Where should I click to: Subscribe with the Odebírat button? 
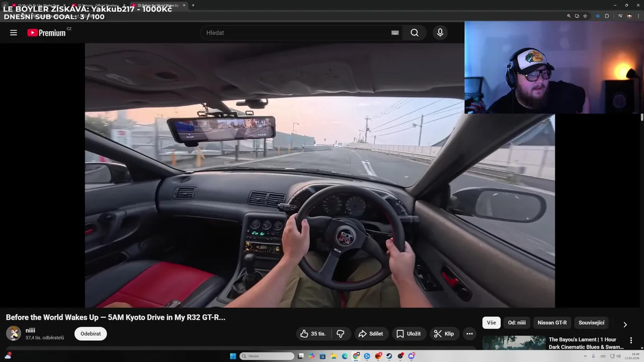click(91, 334)
